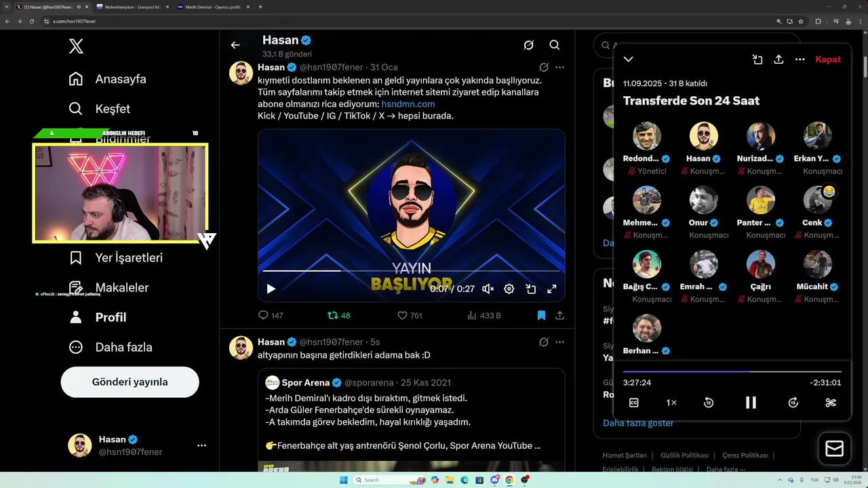Rewind Space 15 seconds
The width and height of the screenshot is (868, 488).
pyautogui.click(x=709, y=403)
